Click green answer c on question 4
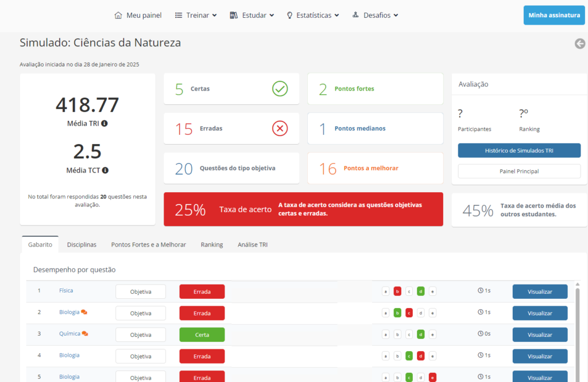Image resolution: width=588 pixels, height=382 pixels. point(409,356)
